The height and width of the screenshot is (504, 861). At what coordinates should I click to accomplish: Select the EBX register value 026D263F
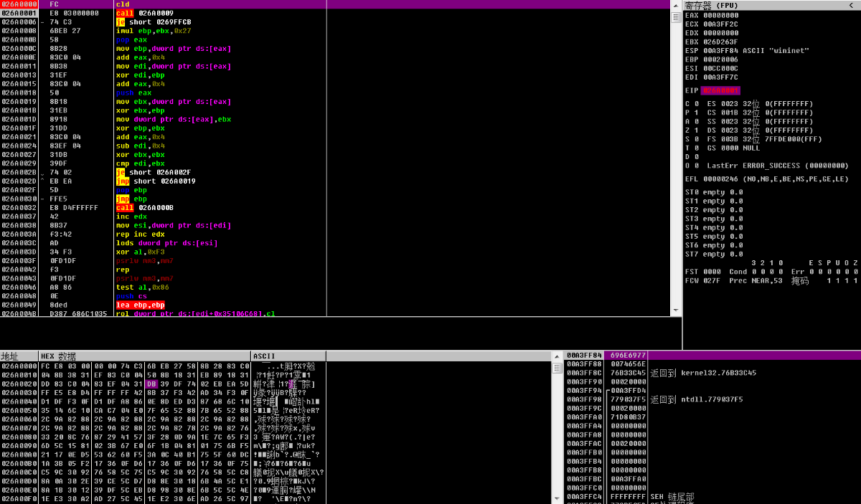tap(720, 42)
